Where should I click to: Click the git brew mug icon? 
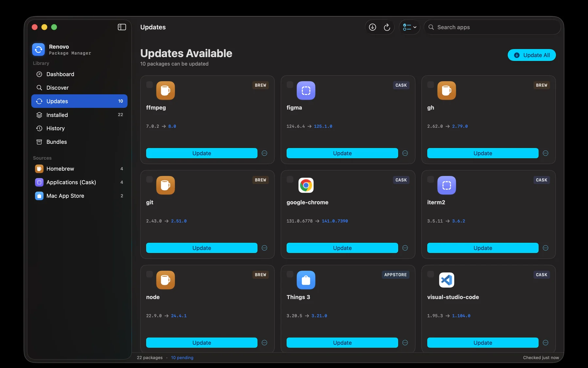(x=165, y=185)
